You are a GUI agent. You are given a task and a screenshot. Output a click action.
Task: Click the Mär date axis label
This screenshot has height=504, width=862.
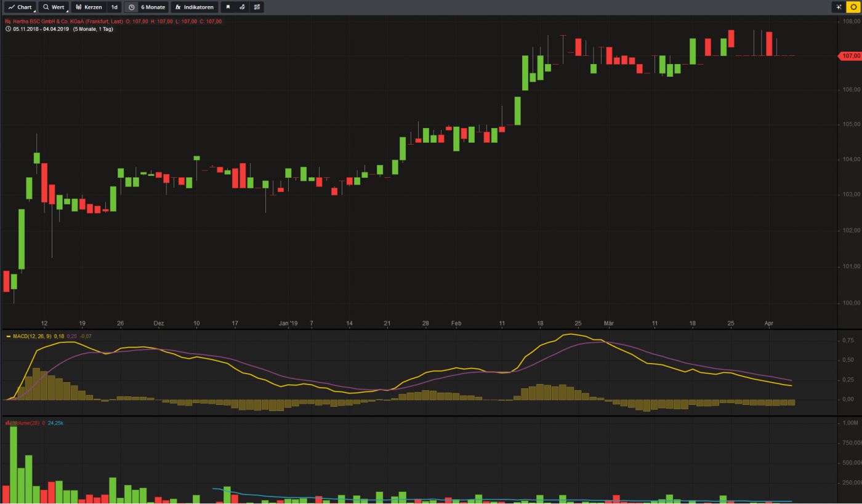coord(608,323)
